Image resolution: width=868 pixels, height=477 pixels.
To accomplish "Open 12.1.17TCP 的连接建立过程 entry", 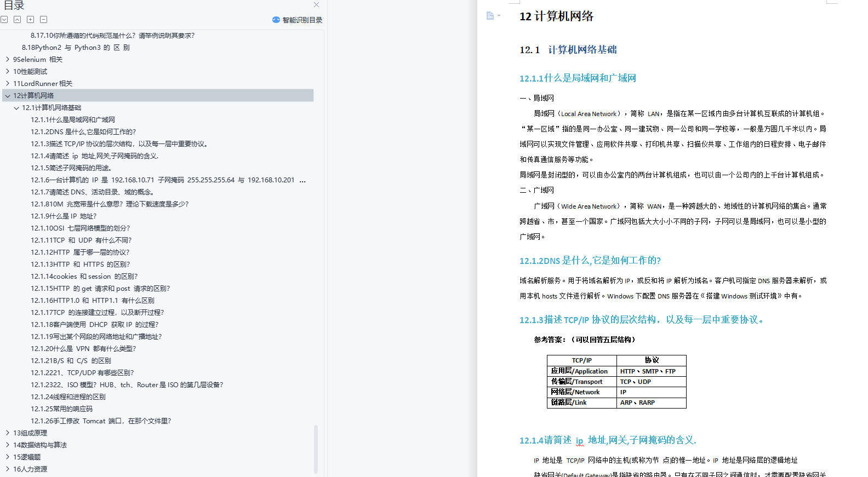I will pos(98,312).
